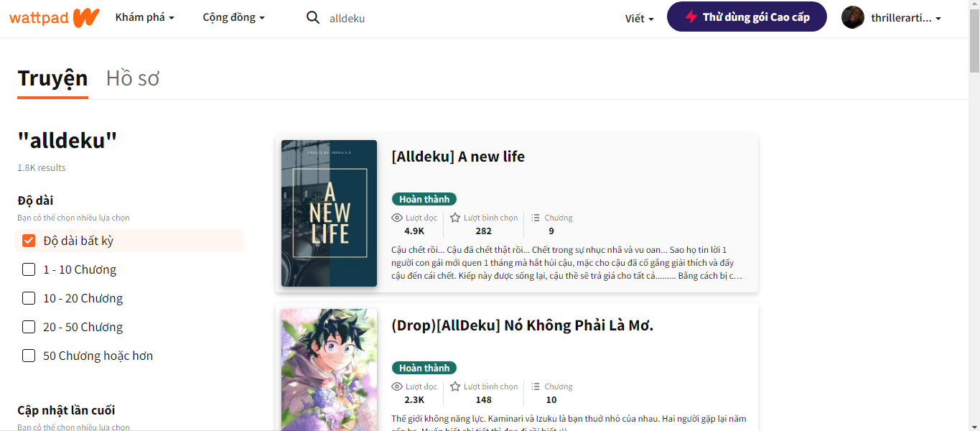The height and width of the screenshot is (431, 980).
Task: Click the Wattpad logo
Action: pyautogui.click(x=55, y=17)
